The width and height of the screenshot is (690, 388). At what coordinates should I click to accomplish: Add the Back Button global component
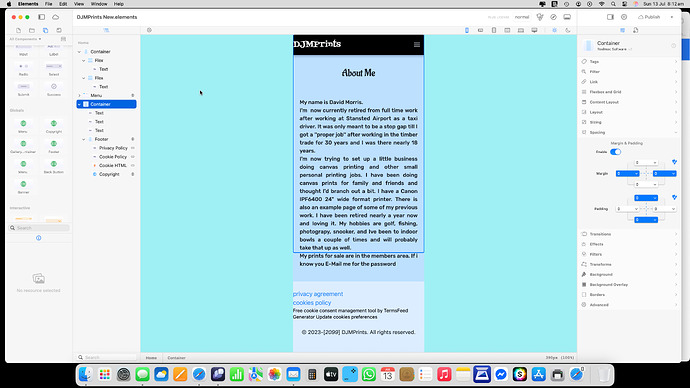click(x=54, y=167)
